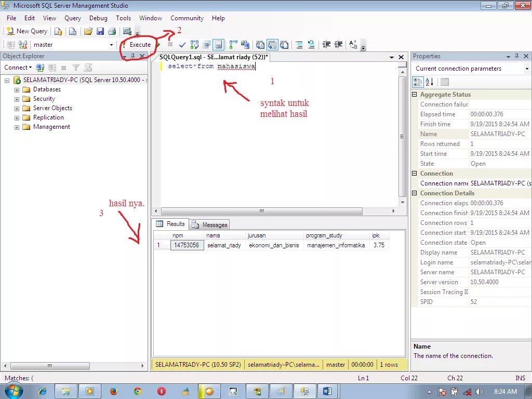Click the query editor horizontal scrollbar
The width and height of the screenshot is (532, 399).
262,211
